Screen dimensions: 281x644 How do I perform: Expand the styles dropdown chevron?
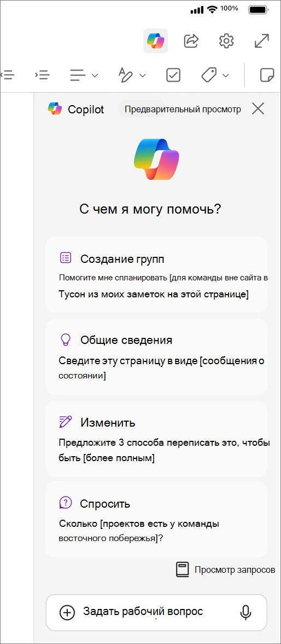click(x=143, y=76)
